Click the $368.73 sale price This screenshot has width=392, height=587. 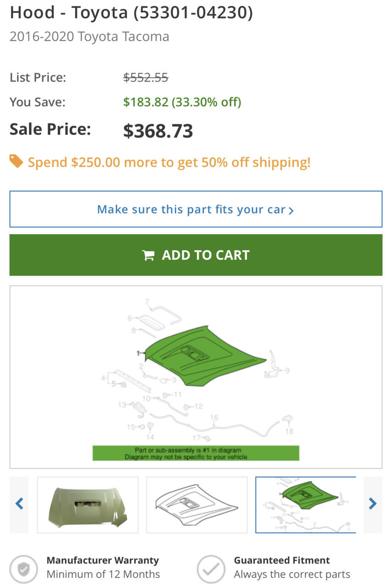pyautogui.click(x=158, y=131)
